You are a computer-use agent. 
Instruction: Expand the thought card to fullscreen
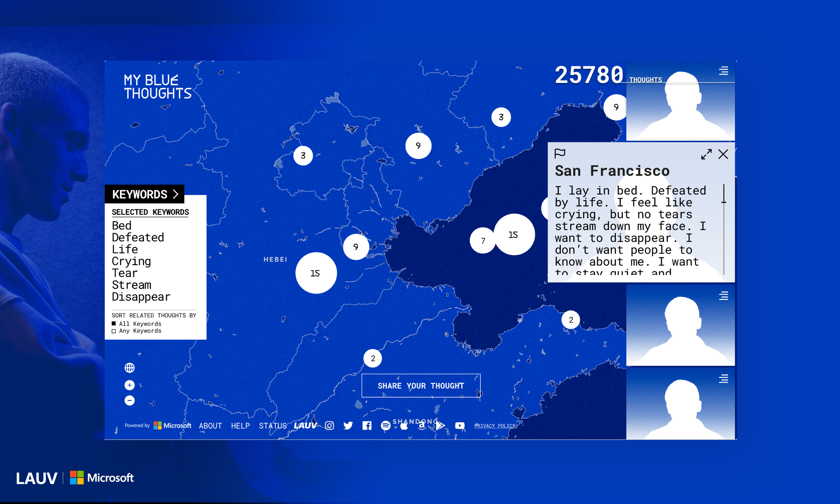click(706, 154)
